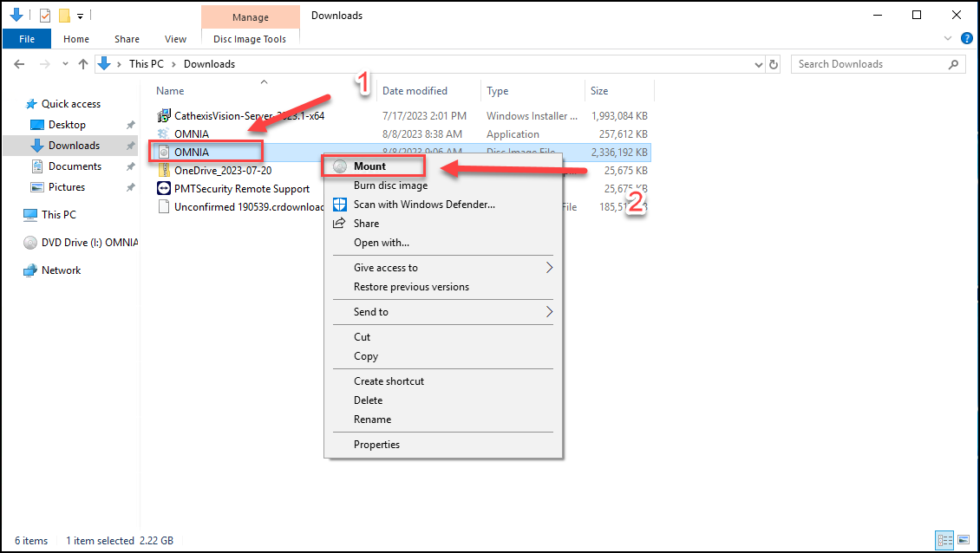This screenshot has height=553, width=980.
Task: Expand the Give access to submenu
Action: click(443, 268)
